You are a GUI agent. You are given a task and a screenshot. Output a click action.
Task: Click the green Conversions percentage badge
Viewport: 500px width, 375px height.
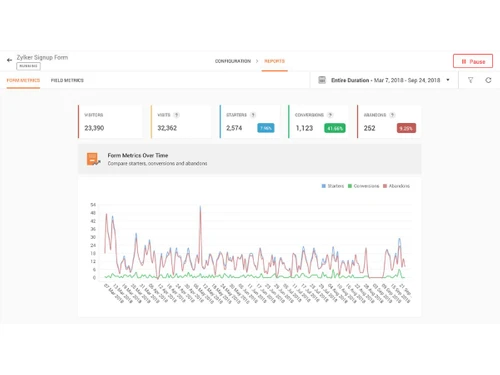pos(335,128)
